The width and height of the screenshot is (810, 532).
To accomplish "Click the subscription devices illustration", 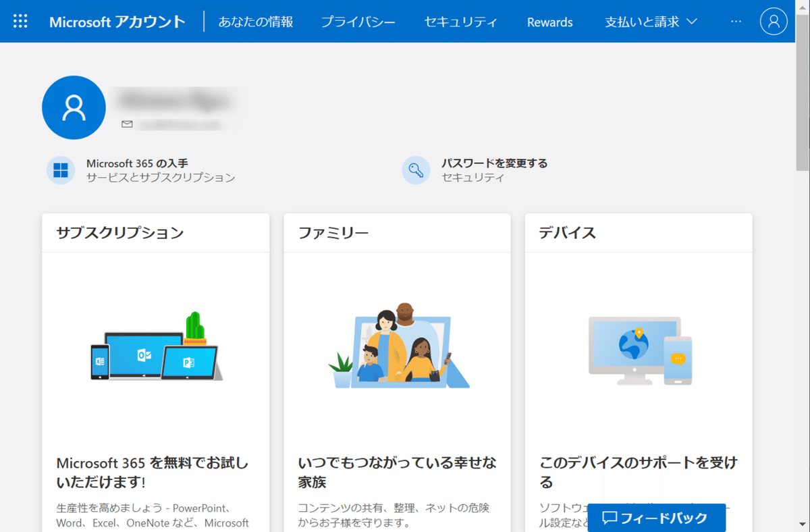I will (156, 346).
